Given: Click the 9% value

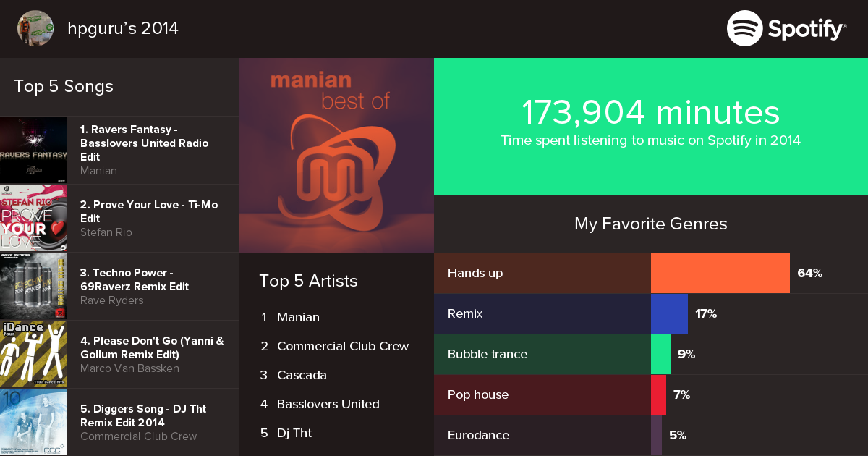Looking at the screenshot, I should tap(686, 355).
